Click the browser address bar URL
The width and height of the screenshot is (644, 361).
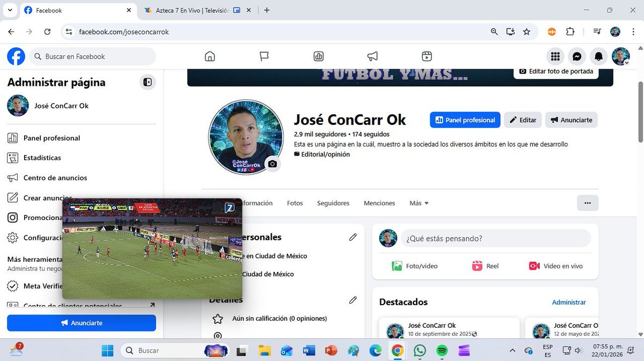pos(124,32)
